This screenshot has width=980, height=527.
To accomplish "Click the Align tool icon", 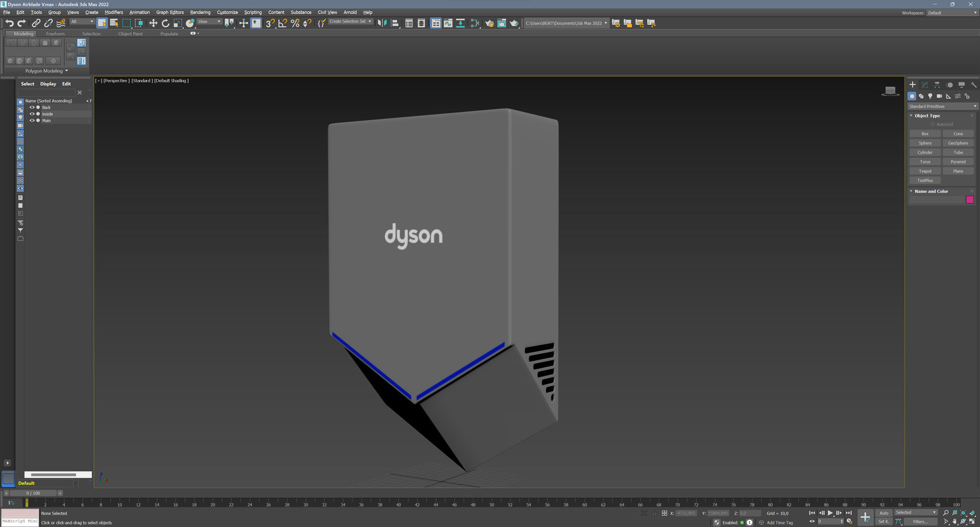I will pos(395,23).
